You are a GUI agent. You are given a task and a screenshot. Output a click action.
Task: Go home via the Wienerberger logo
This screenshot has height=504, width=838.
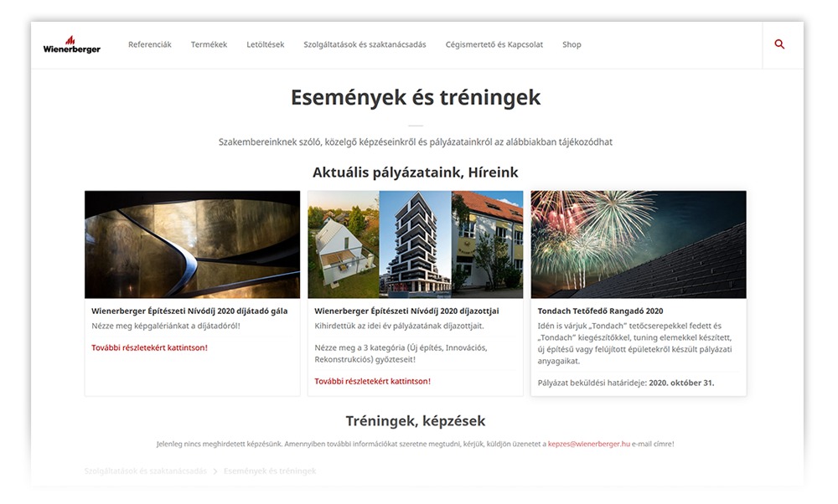pyautogui.click(x=71, y=45)
